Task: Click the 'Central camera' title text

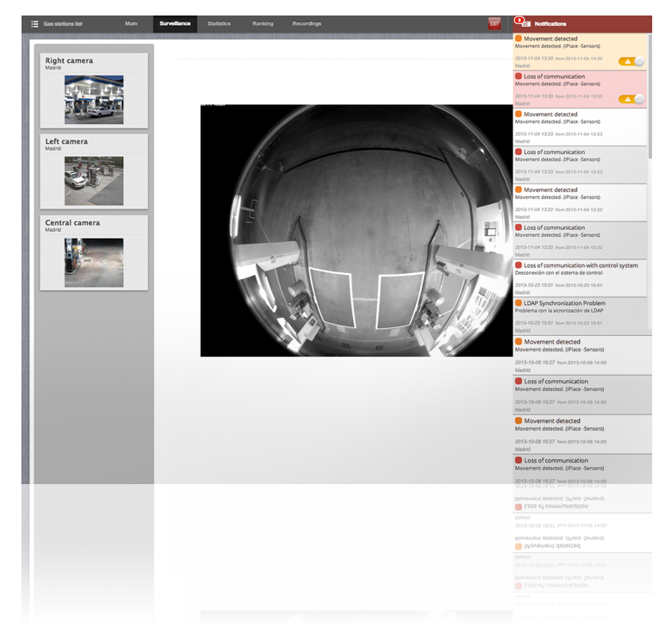Action: pos(72,223)
